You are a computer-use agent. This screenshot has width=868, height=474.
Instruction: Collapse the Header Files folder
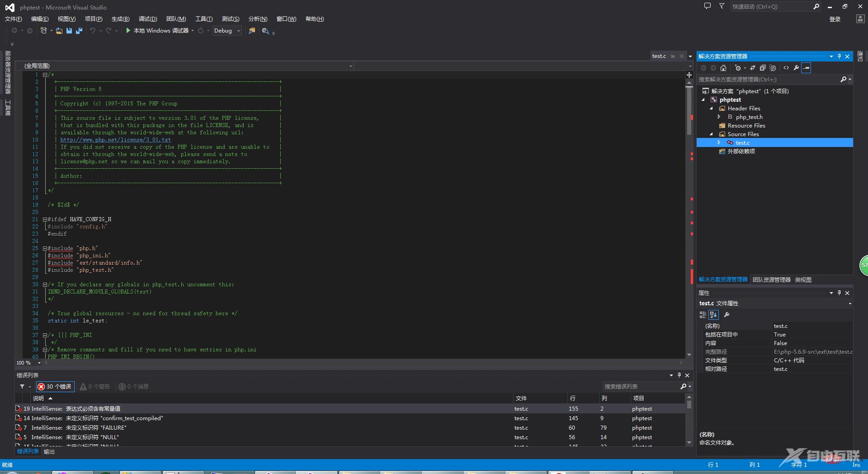[x=711, y=109]
